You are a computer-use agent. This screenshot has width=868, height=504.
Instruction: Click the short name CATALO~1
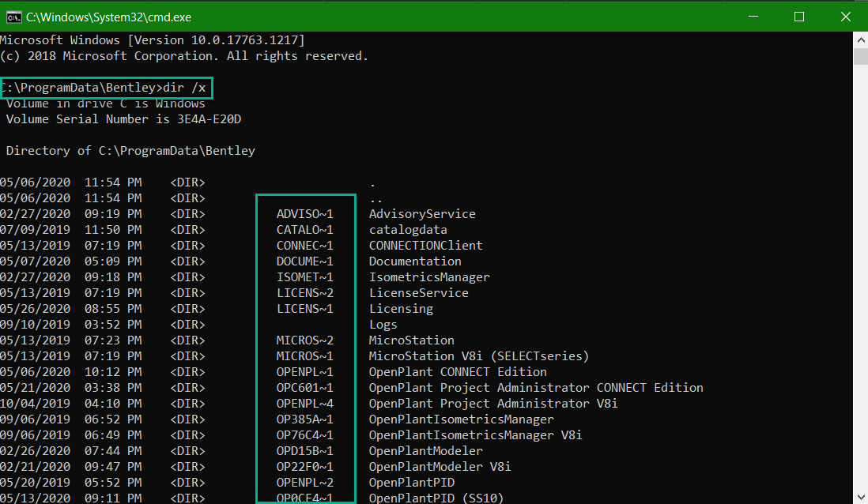point(305,230)
